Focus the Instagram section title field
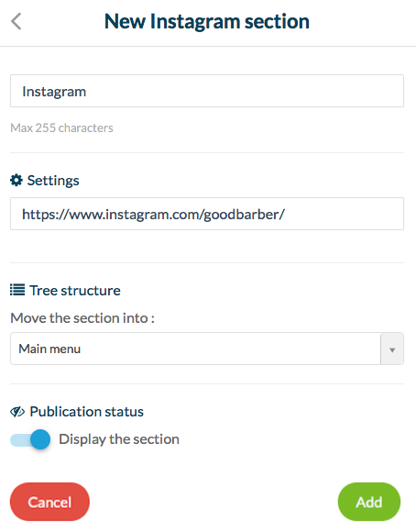 click(x=207, y=91)
